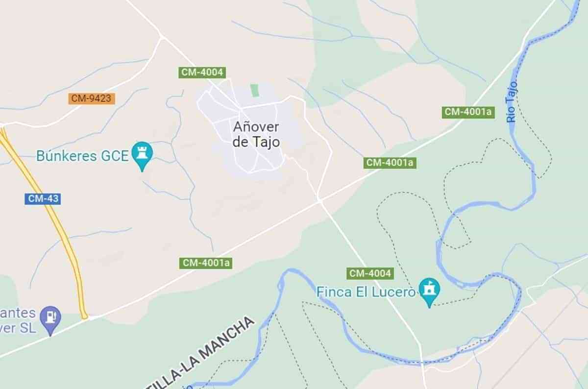This screenshot has width=588, height=389.
Task: Open the Búnkeres GCE place label
Action: pyautogui.click(x=82, y=156)
